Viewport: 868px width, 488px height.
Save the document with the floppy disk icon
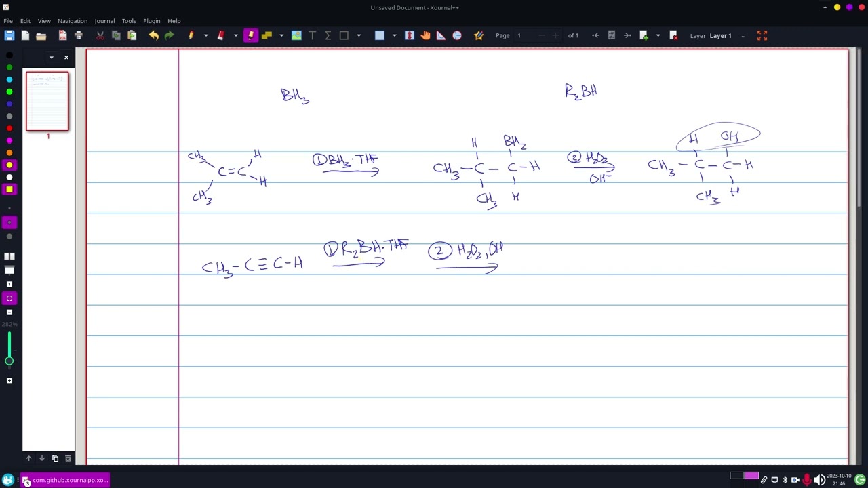[9, 35]
